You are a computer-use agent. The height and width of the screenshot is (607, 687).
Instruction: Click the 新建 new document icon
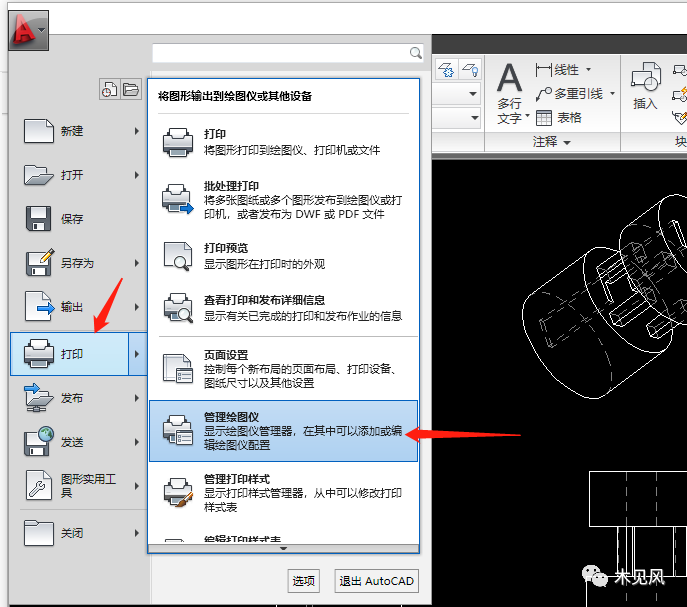(39, 131)
